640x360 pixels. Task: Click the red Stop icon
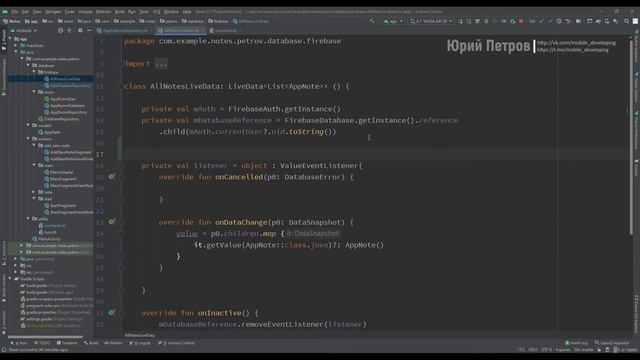[x=521, y=21]
